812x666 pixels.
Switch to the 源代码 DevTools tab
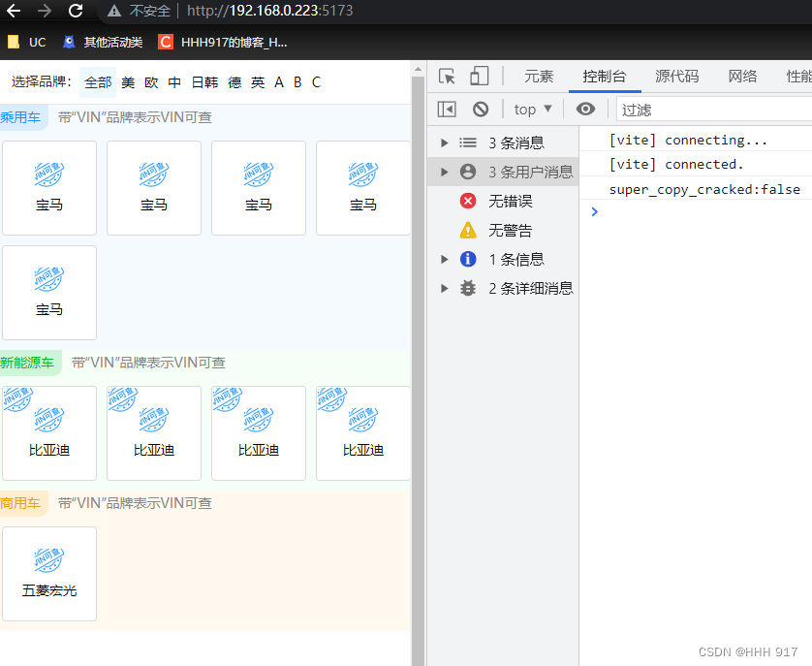[x=677, y=77]
